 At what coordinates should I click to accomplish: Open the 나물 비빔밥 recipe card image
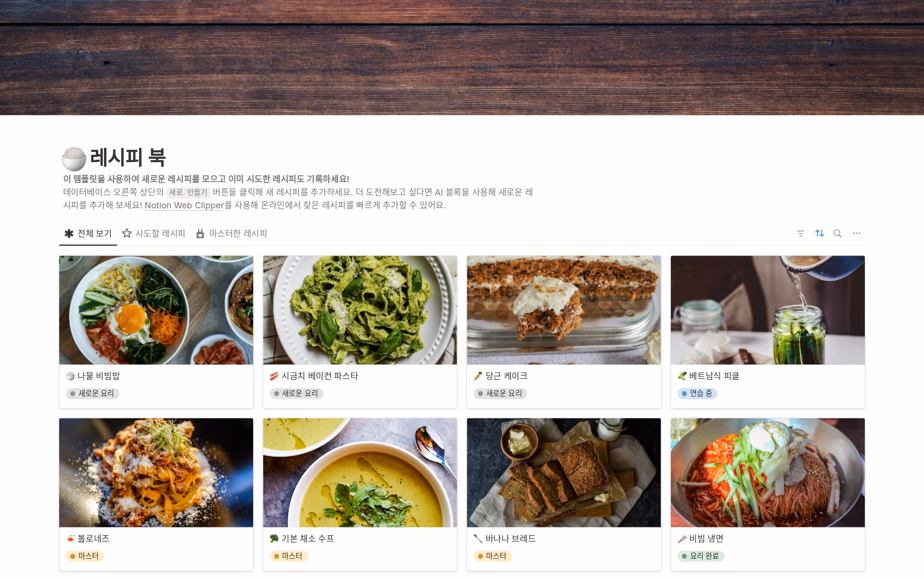coord(156,310)
